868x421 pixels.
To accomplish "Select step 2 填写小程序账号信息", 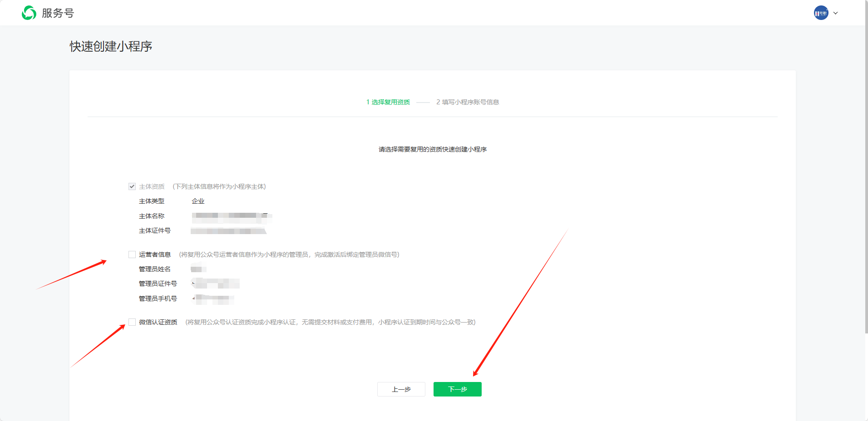I will 468,102.
